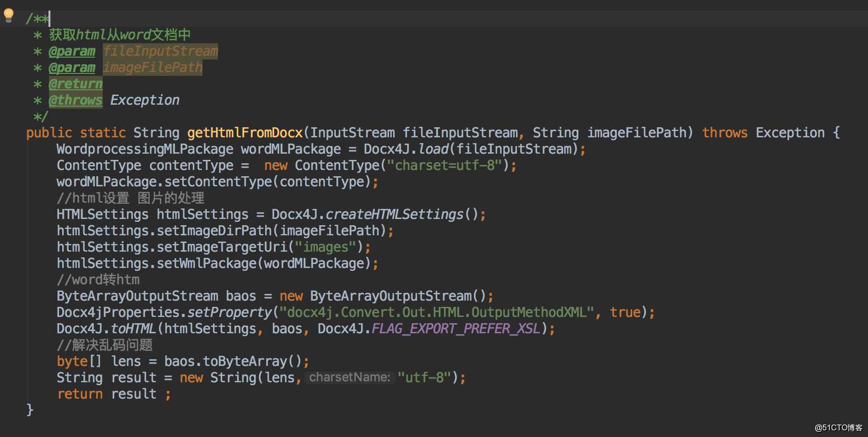Select highlighted "imageFilePath" in the Javadoc @param line
868x437 pixels.
[x=153, y=67]
